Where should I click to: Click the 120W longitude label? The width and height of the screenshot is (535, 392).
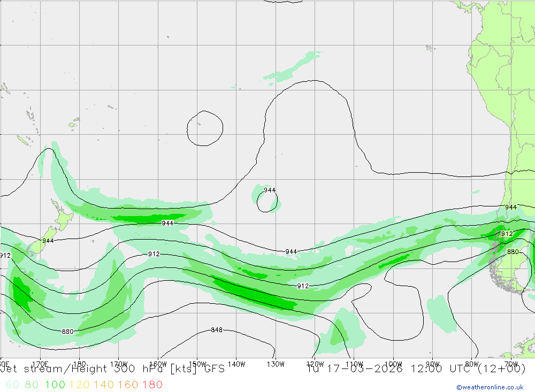(315, 364)
